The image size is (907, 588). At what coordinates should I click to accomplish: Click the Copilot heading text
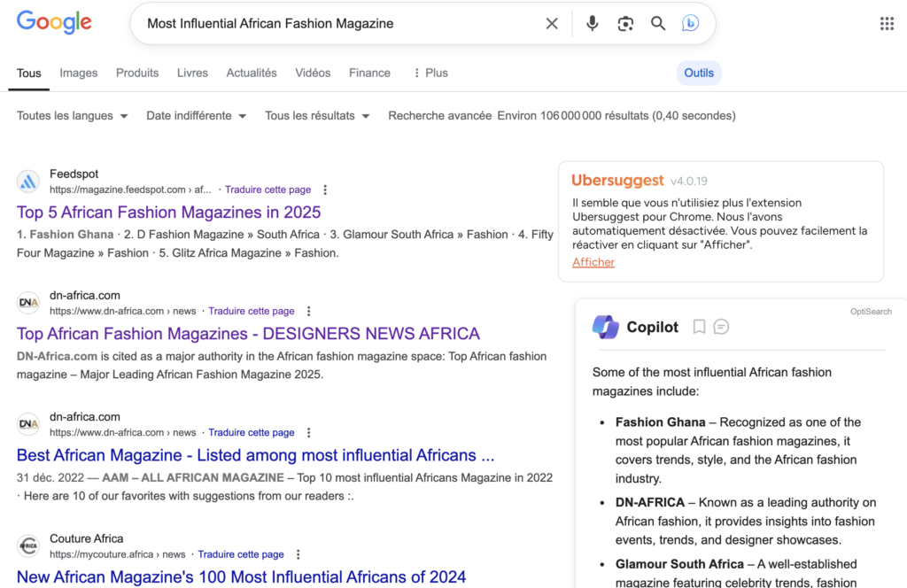(x=653, y=328)
